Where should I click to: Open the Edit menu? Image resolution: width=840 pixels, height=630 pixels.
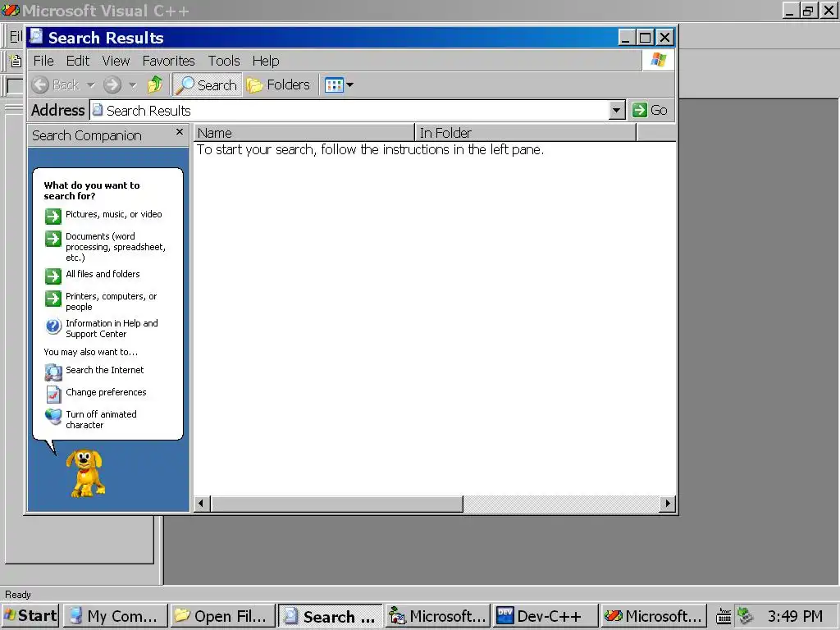(x=78, y=61)
